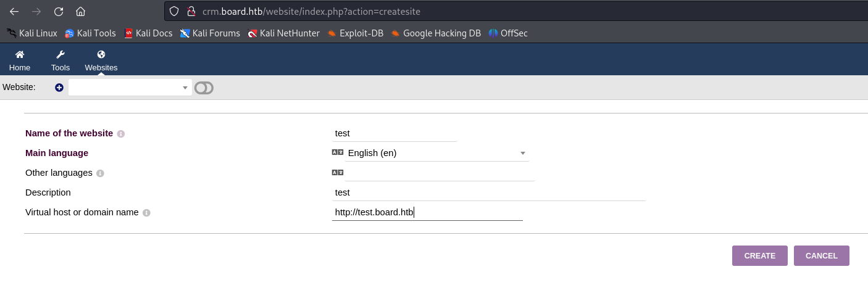Click the Name of the website field
The image size is (868, 285).
click(394, 133)
